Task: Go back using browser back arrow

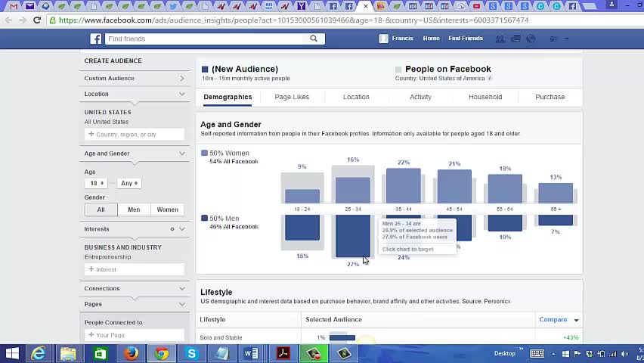Action: [x=8, y=20]
